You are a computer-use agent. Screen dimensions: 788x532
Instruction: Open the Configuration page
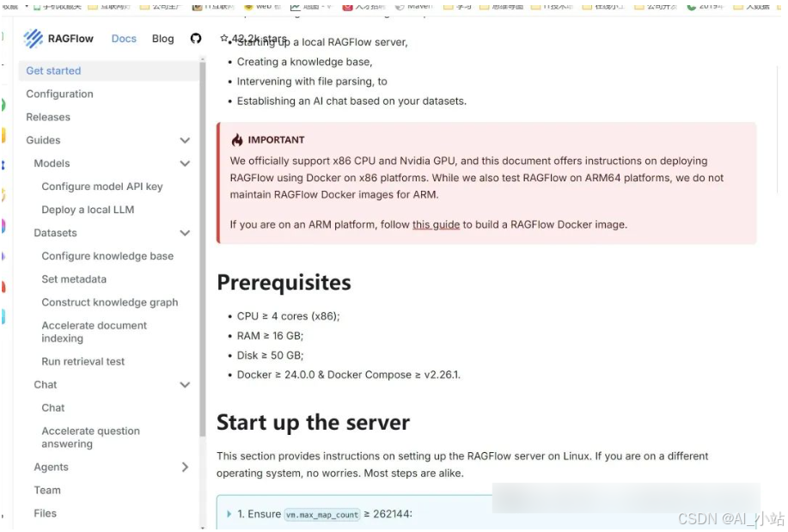[x=59, y=94]
